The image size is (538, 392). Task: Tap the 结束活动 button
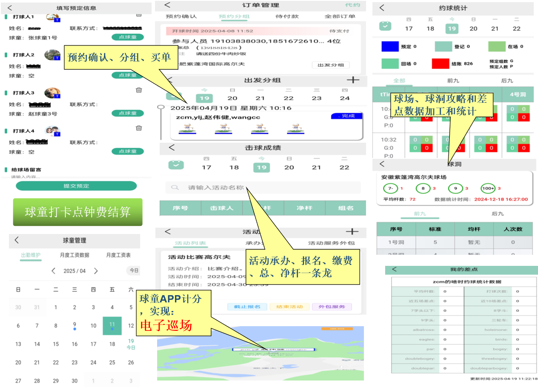click(289, 307)
